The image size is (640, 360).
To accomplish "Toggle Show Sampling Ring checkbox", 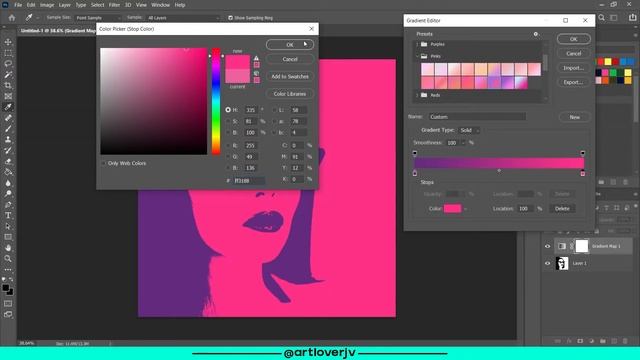I will coord(231,18).
